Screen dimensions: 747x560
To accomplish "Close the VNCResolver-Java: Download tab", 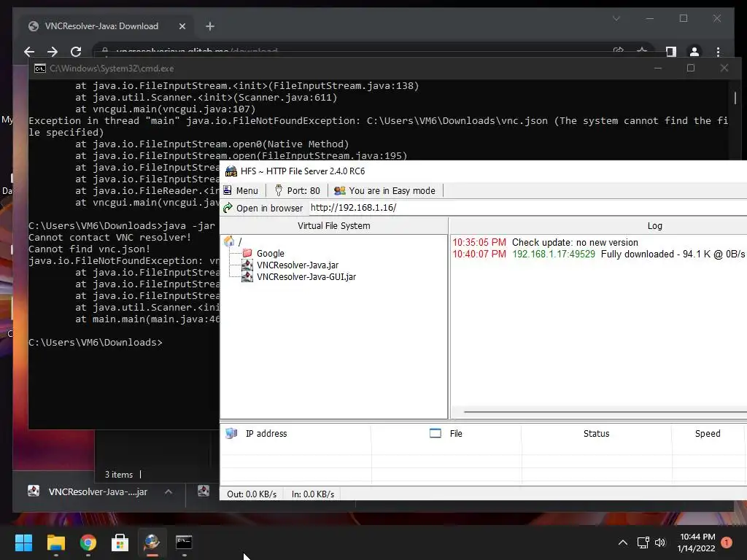I will pos(182,27).
